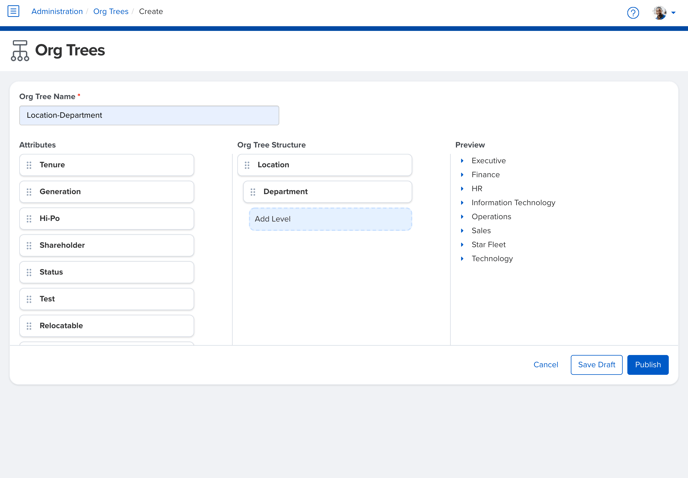
Task: Open the help question mark icon
Action: coord(633,13)
